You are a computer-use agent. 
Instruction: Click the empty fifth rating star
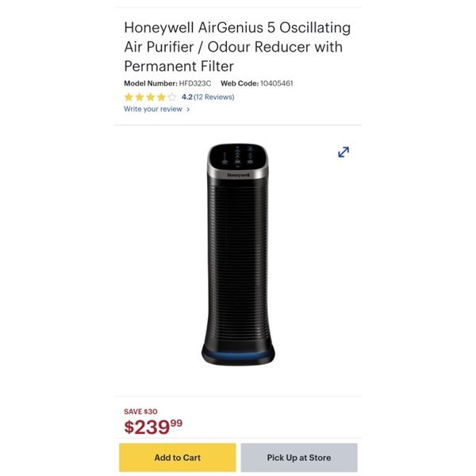point(172,97)
